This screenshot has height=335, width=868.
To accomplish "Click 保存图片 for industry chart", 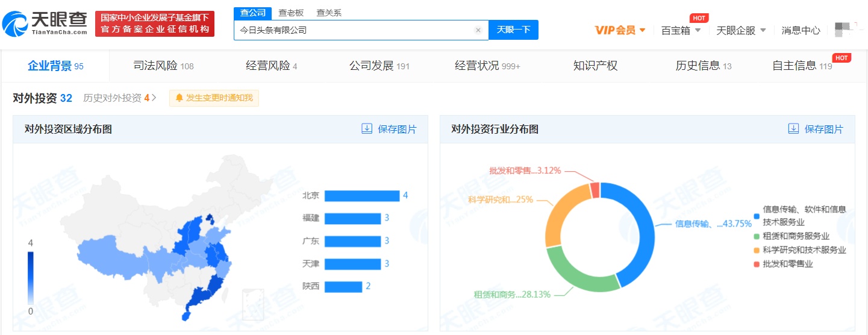I will pyautogui.click(x=816, y=129).
